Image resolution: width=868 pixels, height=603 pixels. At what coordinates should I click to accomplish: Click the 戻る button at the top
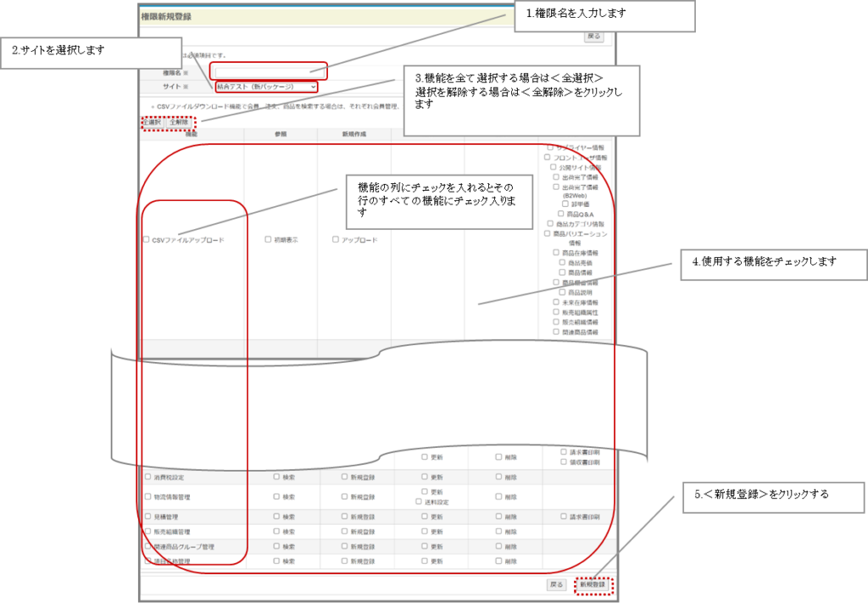pyautogui.click(x=594, y=36)
